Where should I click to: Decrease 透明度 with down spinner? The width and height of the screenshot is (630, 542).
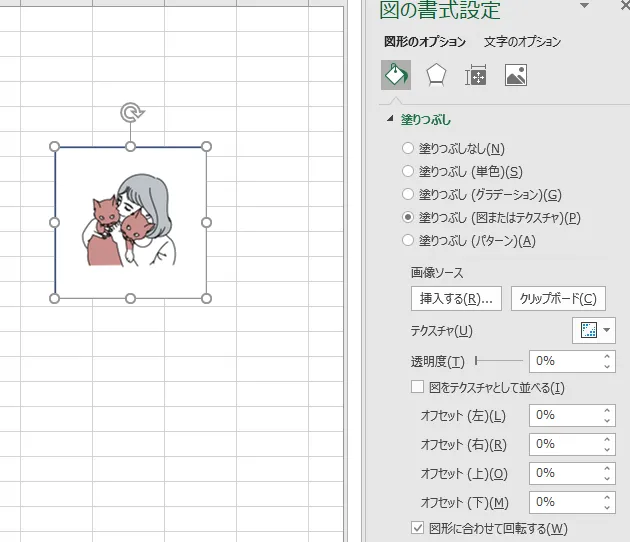pos(607,366)
